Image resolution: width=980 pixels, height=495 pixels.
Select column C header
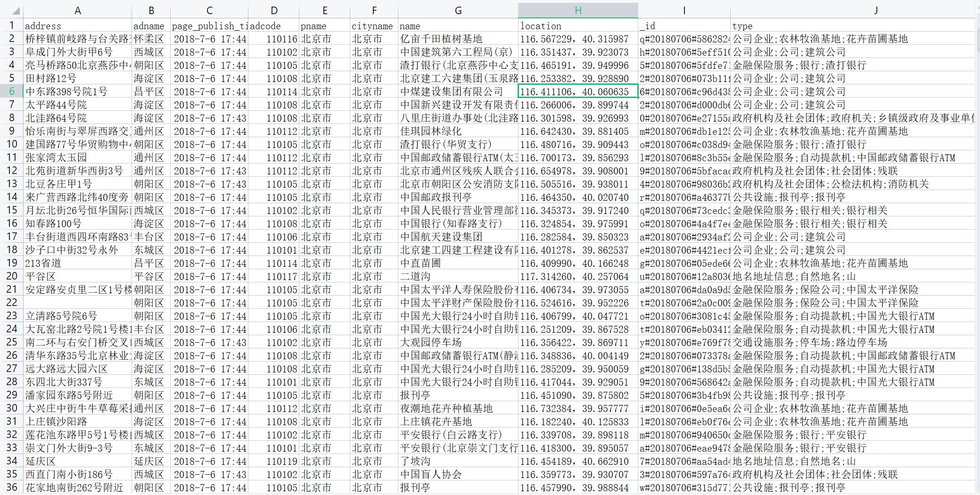pyautogui.click(x=209, y=10)
